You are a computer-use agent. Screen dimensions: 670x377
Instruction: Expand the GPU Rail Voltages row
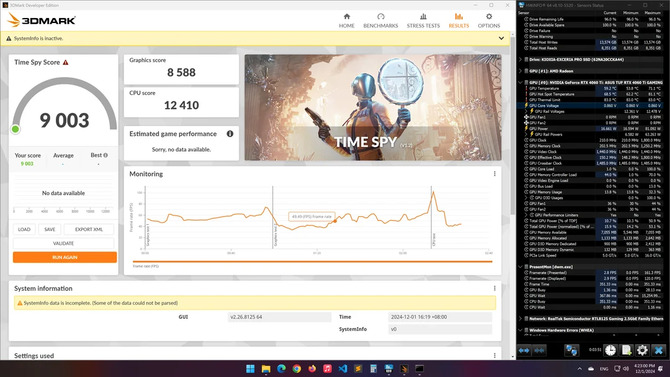[x=526, y=111]
